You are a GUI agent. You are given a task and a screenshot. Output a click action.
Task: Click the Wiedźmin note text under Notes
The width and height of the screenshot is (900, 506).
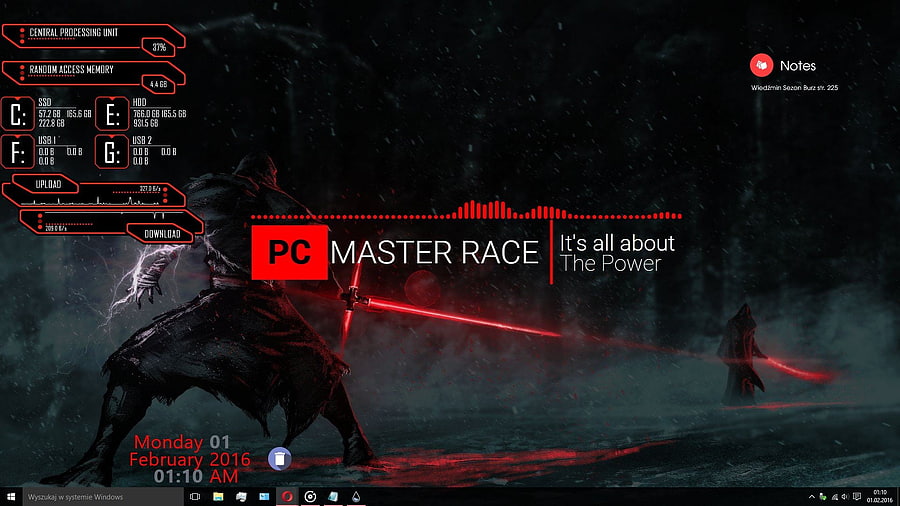click(794, 88)
